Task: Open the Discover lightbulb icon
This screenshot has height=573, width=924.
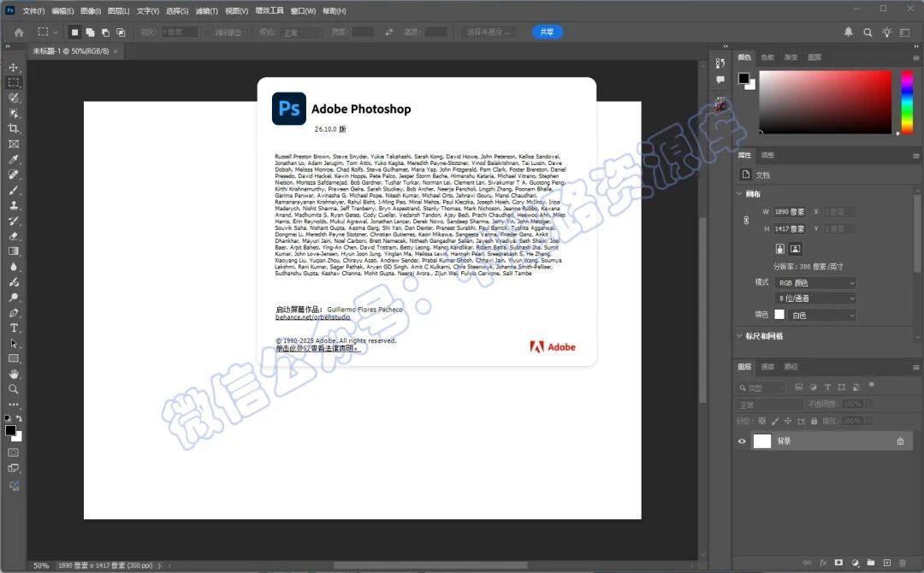Action: click(887, 32)
